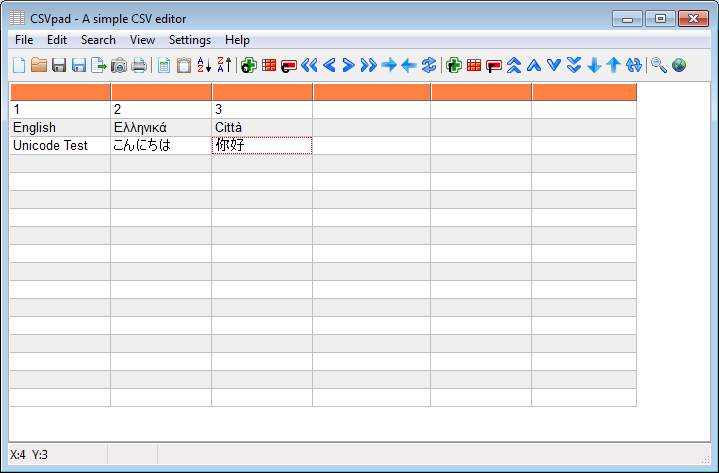Click the double up chevron icon

click(514, 65)
